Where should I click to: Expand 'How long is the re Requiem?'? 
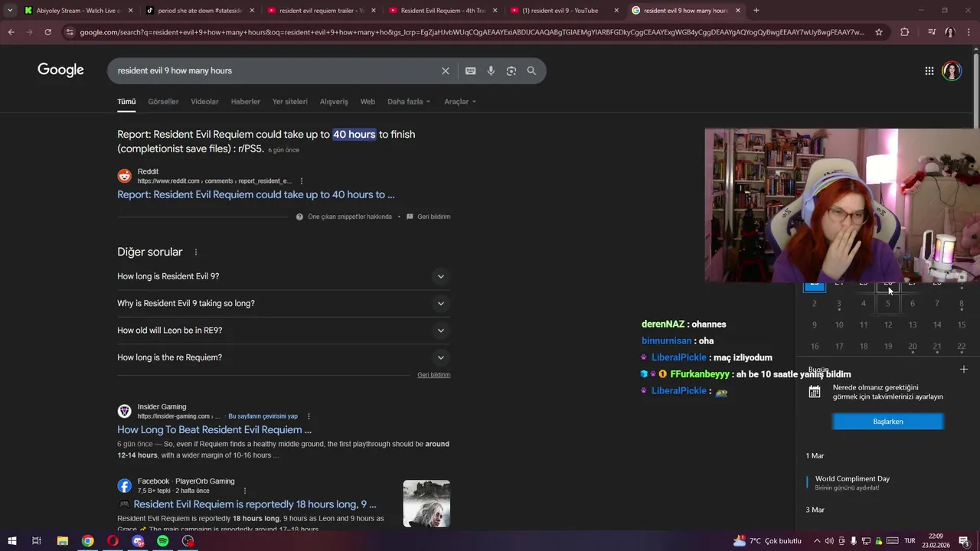click(283, 357)
